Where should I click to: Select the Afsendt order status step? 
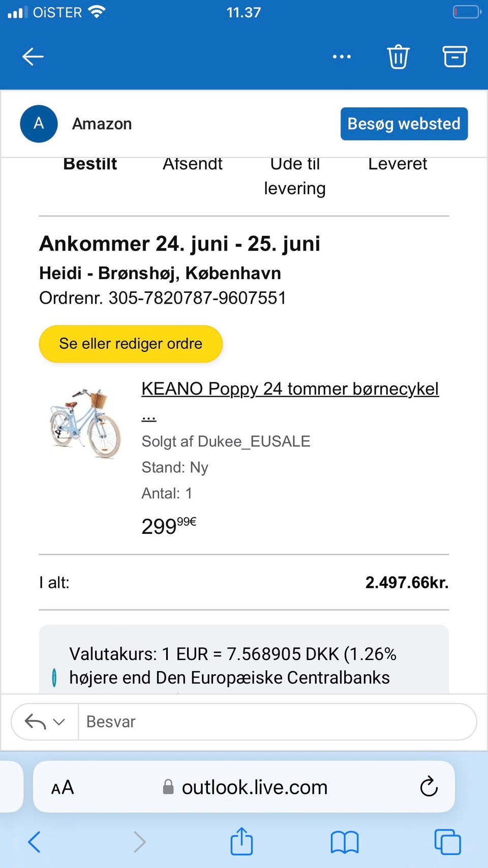click(x=193, y=164)
